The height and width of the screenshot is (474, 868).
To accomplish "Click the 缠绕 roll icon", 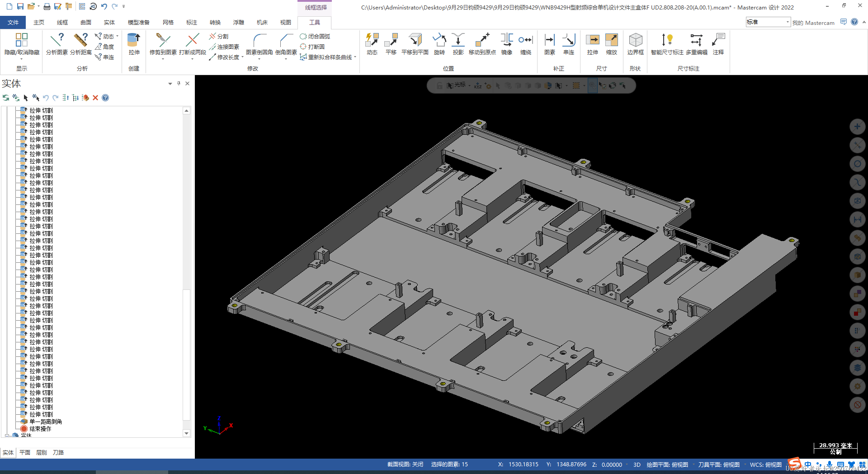I will coord(525,44).
